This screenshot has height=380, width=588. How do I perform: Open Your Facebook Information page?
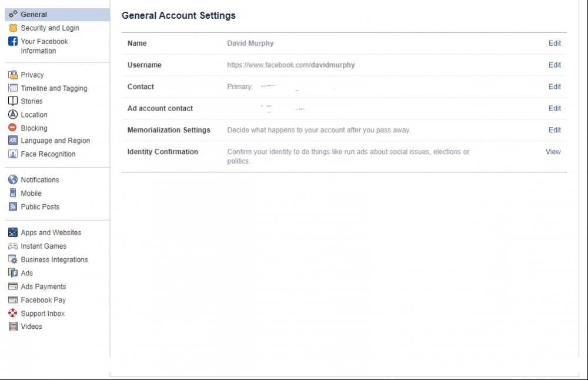point(44,46)
